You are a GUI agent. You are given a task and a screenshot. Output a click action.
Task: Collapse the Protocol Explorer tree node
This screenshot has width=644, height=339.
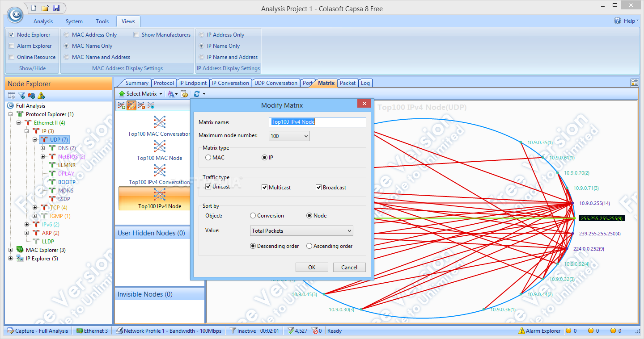point(11,114)
